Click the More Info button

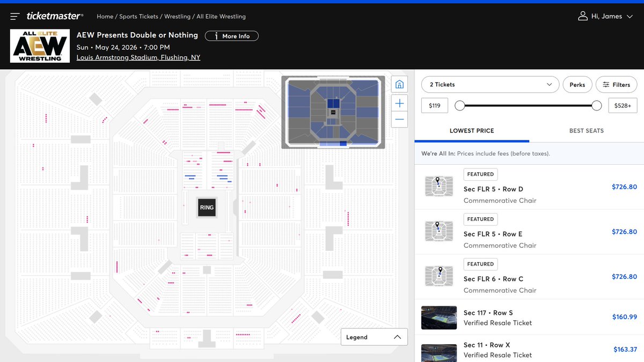pyautogui.click(x=231, y=36)
